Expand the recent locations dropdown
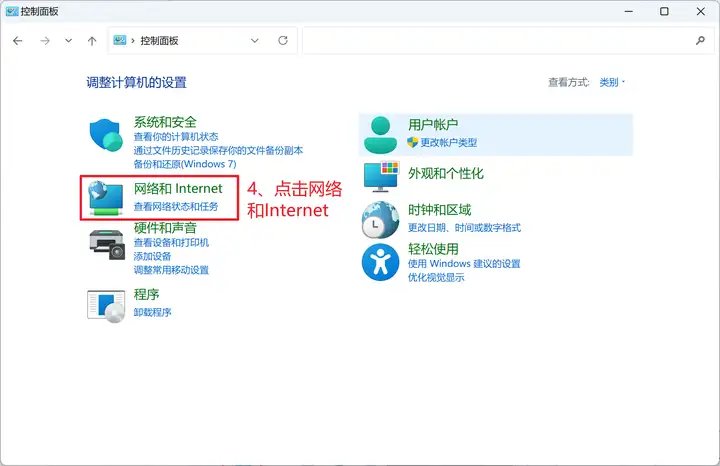The image size is (720, 466). pos(68,40)
